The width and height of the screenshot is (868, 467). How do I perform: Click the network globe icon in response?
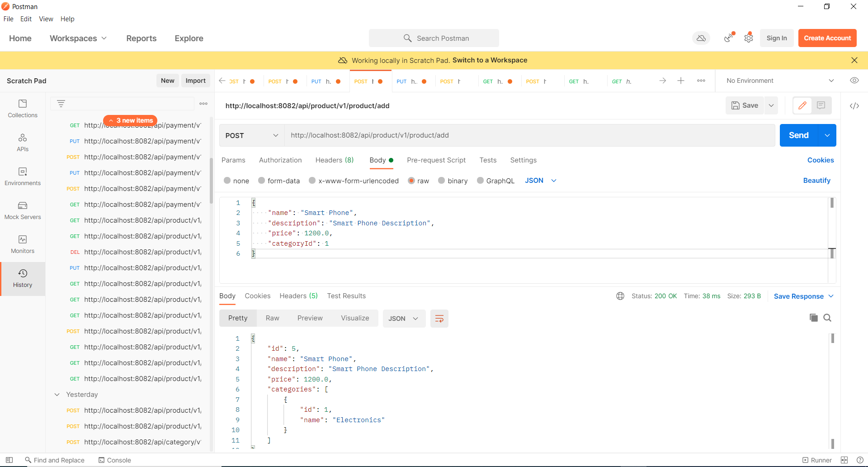[x=620, y=296]
